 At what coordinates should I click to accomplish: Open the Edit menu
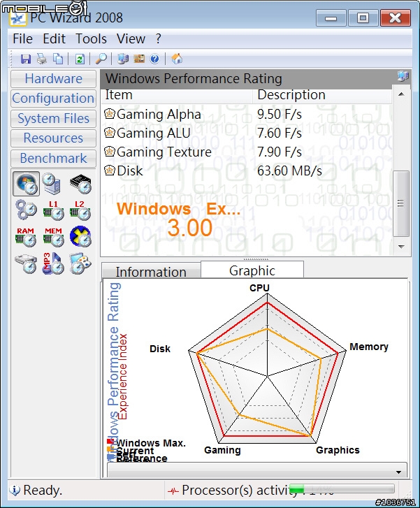tap(54, 39)
